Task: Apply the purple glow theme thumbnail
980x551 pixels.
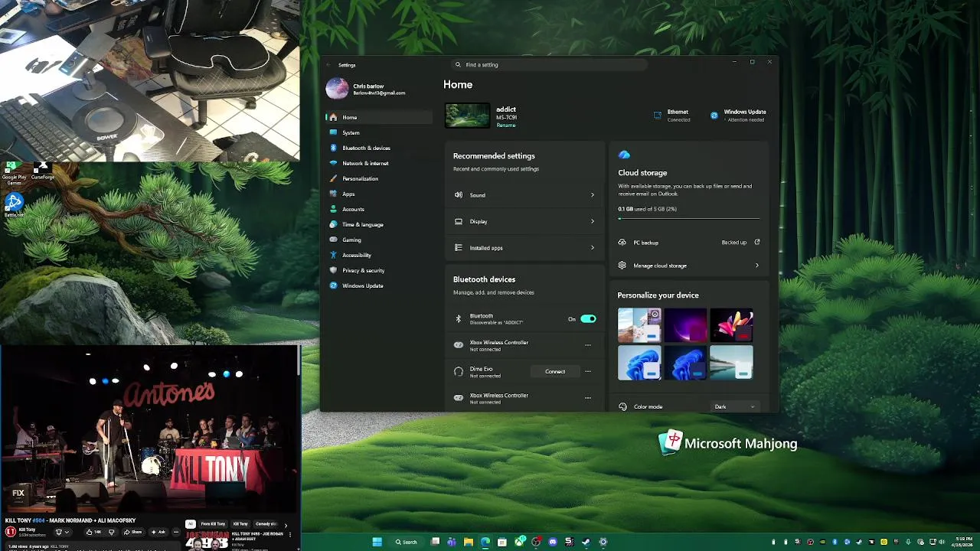Action: tap(685, 325)
